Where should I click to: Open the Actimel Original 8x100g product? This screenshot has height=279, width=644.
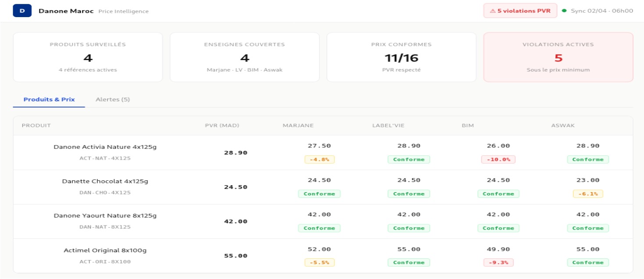coord(105,250)
